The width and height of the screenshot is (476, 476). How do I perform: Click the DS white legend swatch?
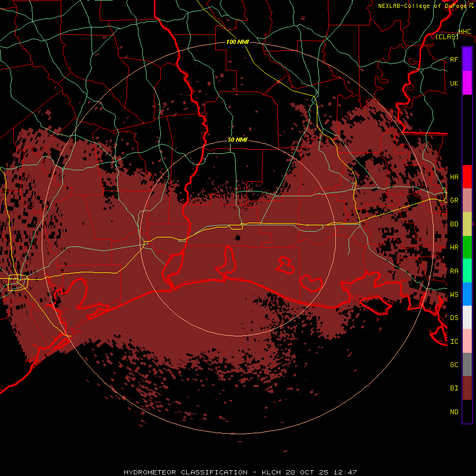coord(467,317)
